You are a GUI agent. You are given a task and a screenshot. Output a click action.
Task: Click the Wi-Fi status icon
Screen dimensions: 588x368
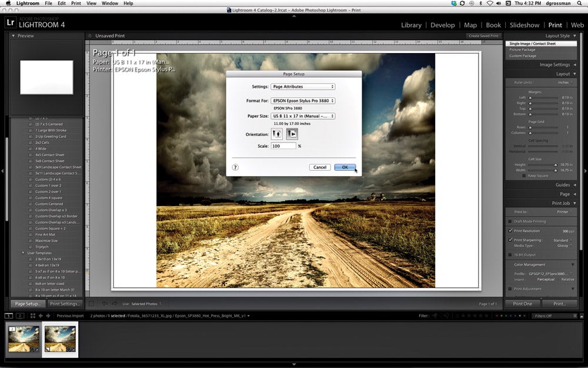490,4
